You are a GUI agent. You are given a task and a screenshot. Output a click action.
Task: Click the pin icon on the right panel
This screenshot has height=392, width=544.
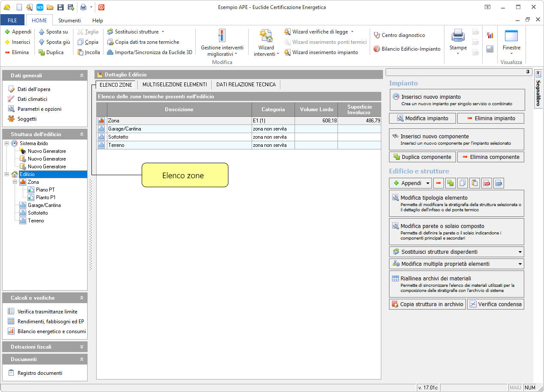click(x=528, y=72)
